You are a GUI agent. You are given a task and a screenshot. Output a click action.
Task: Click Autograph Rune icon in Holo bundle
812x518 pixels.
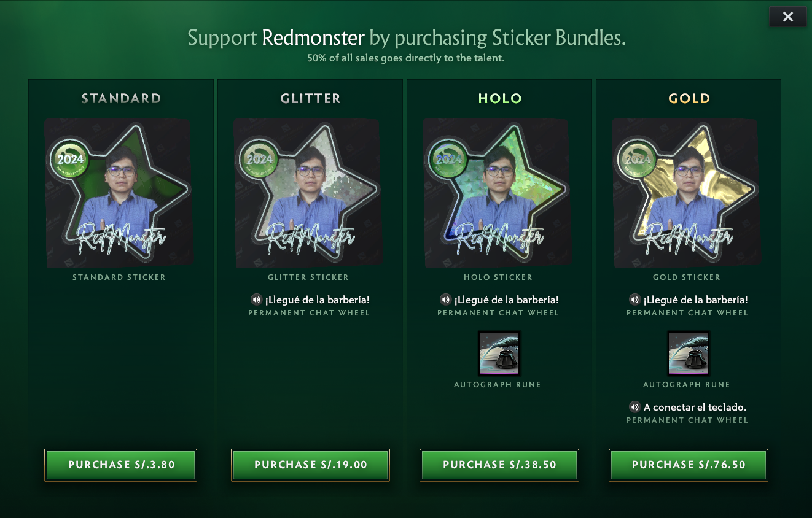(x=499, y=353)
